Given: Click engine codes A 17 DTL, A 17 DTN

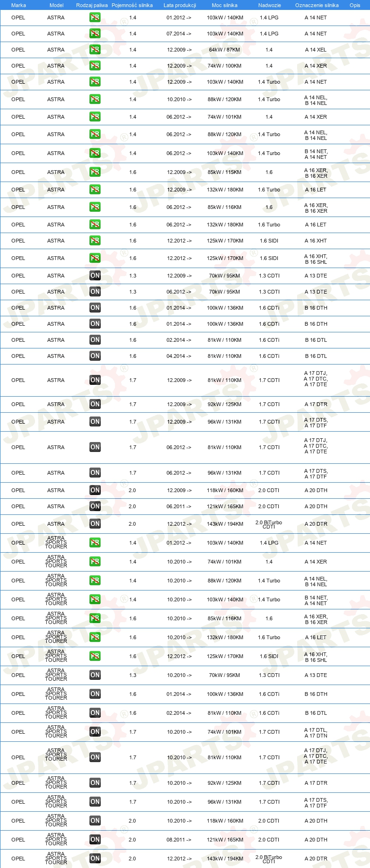Looking at the screenshot, I should pos(316,733).
